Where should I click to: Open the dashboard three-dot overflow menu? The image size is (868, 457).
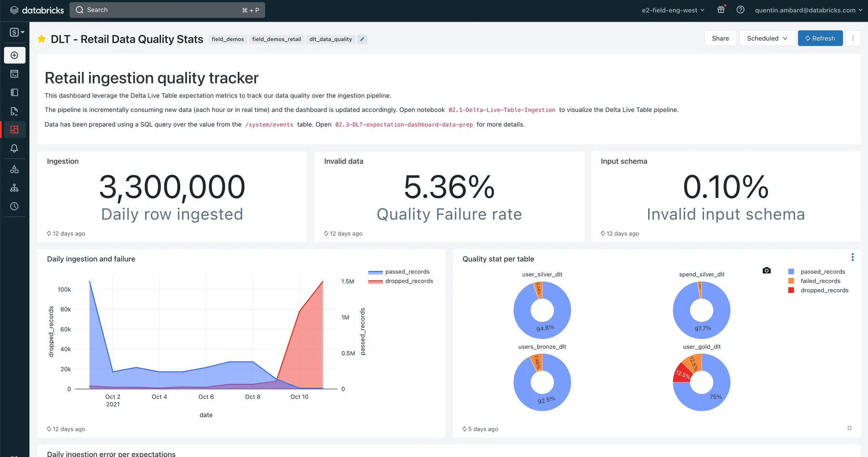(x=853, y=39)
